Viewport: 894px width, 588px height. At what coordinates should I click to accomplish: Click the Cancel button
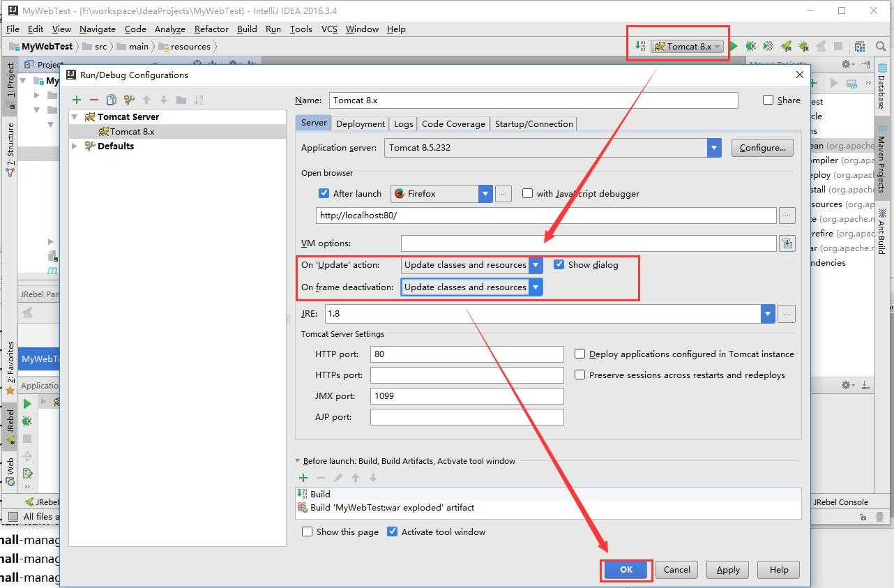pyautogui.click(x=676, y=570)
